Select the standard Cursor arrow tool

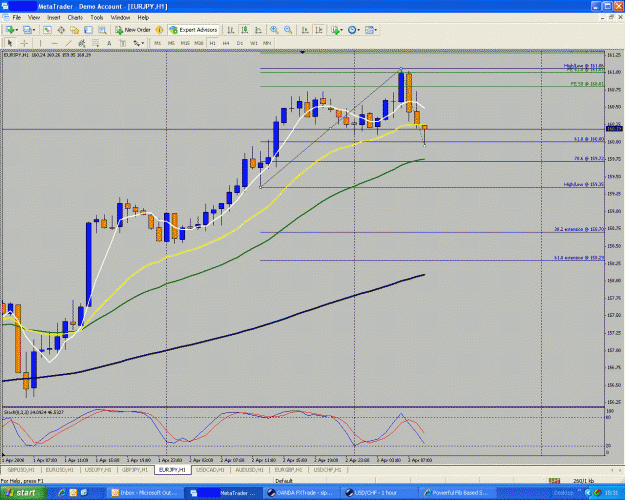[10, 43]
